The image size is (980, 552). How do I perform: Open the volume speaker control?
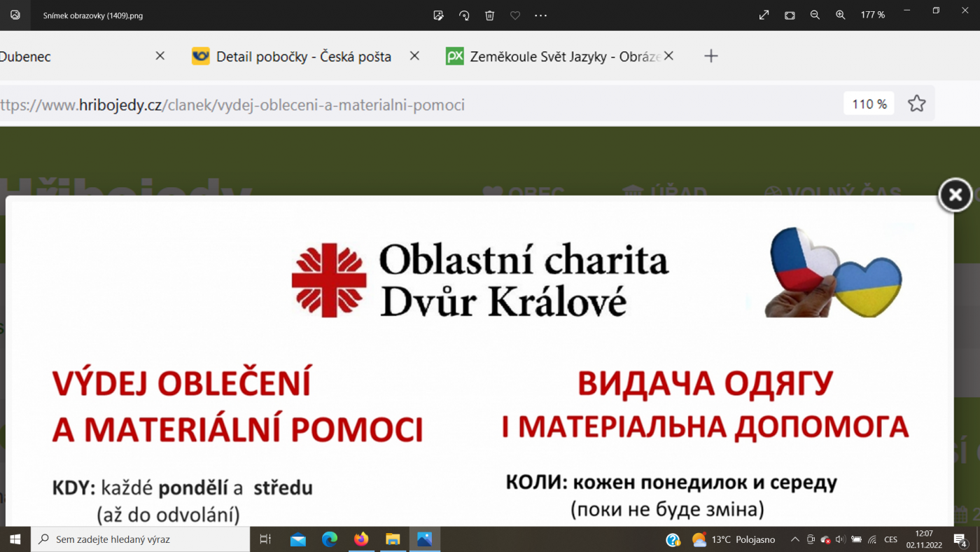pyautogui.click(x=840, y=539)
